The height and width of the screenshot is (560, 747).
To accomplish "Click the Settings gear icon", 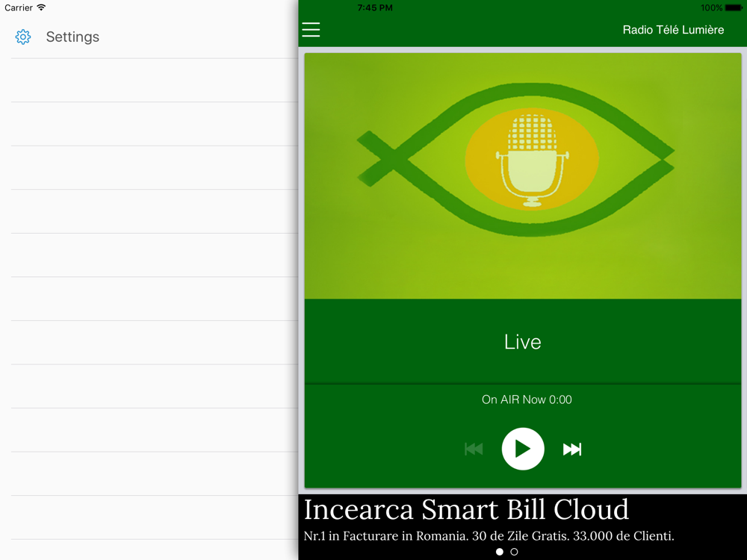I will point(23,37).
